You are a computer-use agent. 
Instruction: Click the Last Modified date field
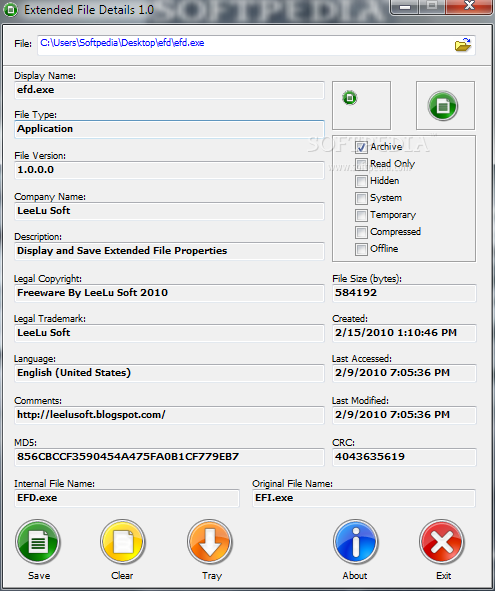pyautogui.click(x=404, y=415)
